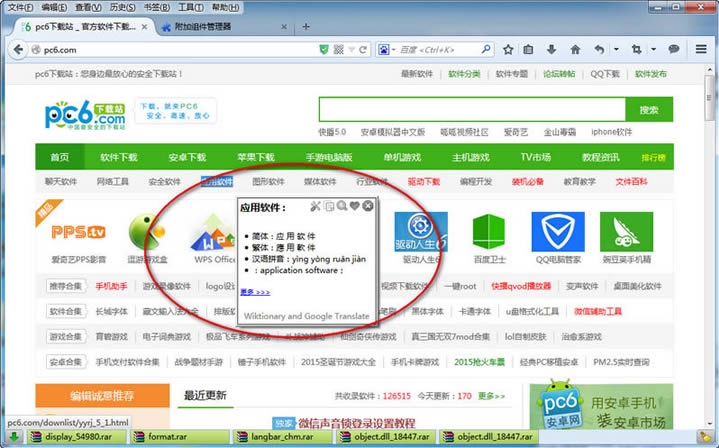
Task: Open the 驱动人生6 app icon
Action: [x=420, y=232]
